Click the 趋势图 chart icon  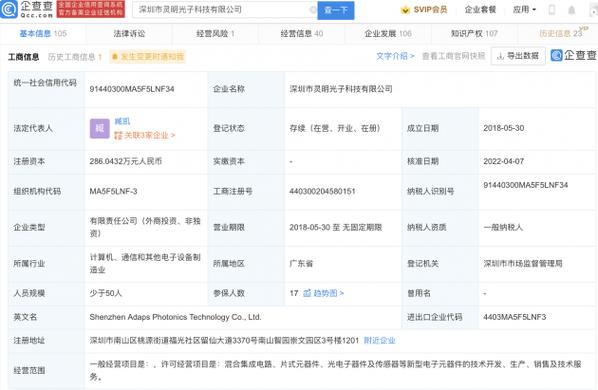click(307, 293)
